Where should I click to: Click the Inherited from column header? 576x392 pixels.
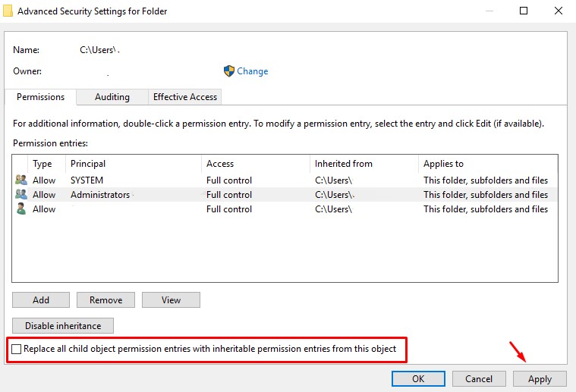point(343,164)
